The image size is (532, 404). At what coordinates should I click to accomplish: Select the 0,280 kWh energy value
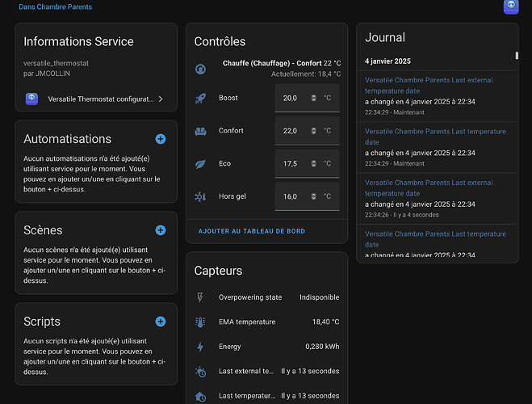(x=322, y=347)
